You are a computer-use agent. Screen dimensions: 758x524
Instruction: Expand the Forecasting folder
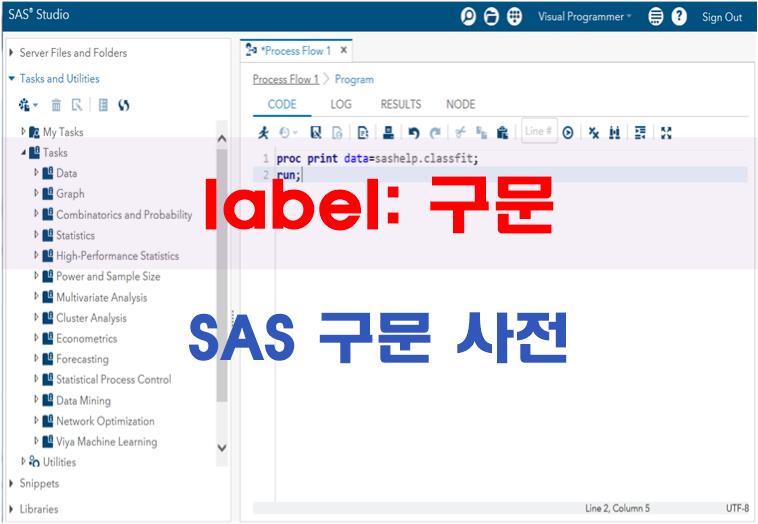point(36,358)
